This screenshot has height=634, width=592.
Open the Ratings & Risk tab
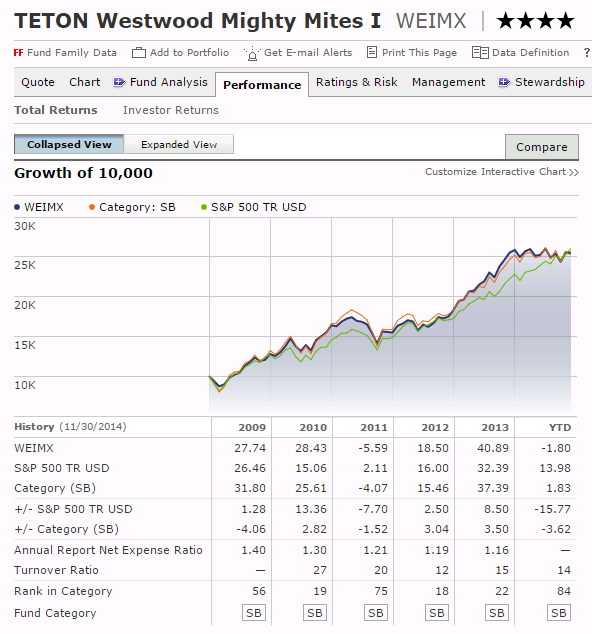(356, 82)
